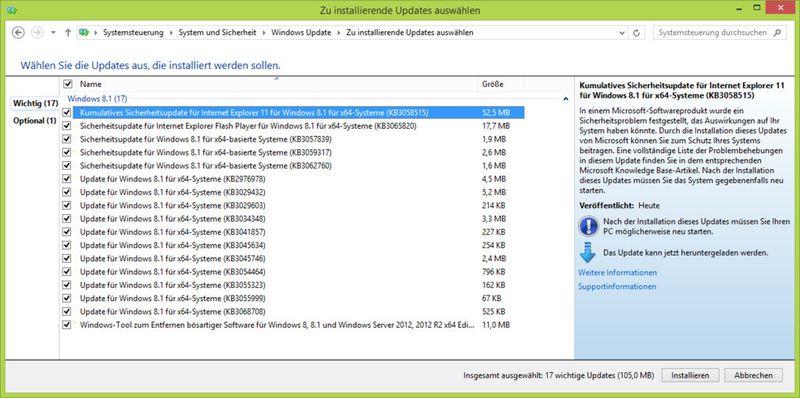Go up one level with Up arrow
800x398 pixels.
[68, 33]
